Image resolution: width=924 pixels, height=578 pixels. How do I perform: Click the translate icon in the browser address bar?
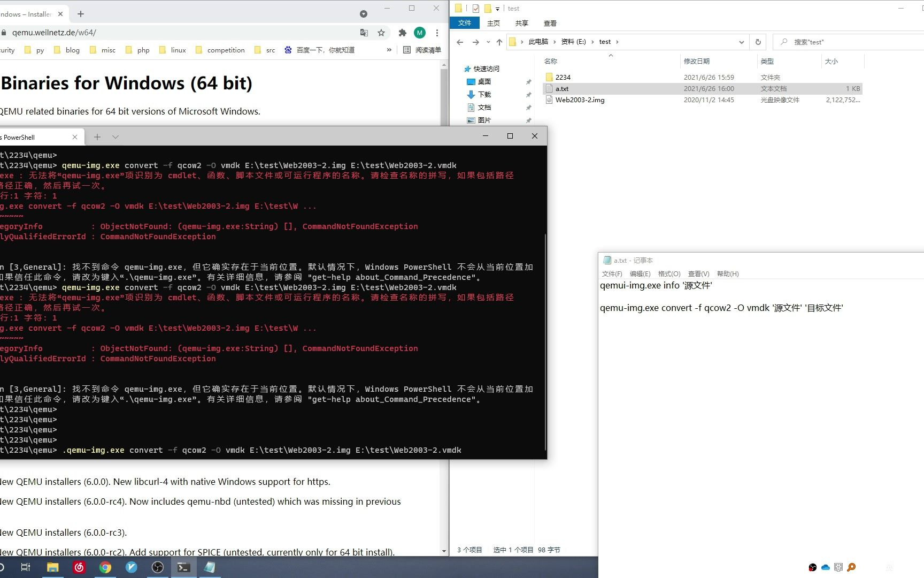point(364,33)
